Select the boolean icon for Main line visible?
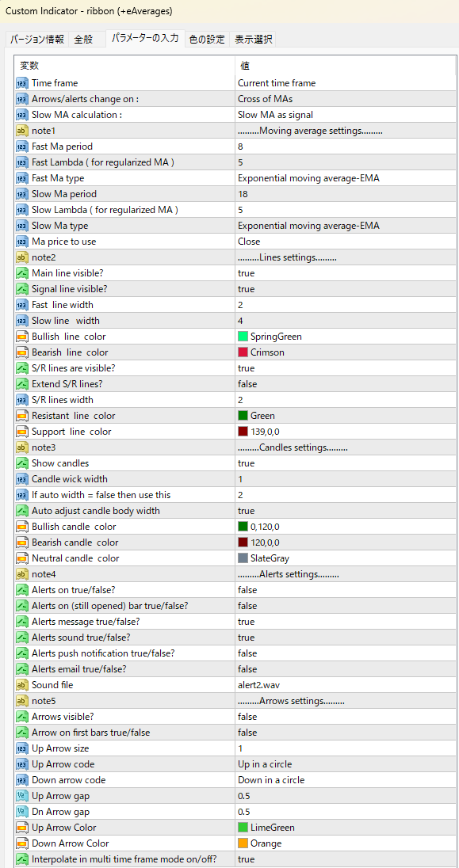The image size is (459, 868). [22, 273]
